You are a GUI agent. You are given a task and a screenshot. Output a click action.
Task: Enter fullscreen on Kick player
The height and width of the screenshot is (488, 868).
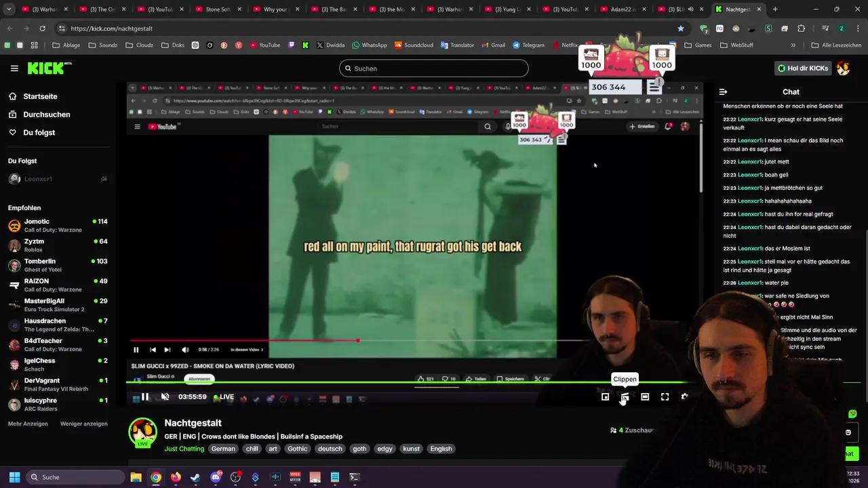coord(665,397)
